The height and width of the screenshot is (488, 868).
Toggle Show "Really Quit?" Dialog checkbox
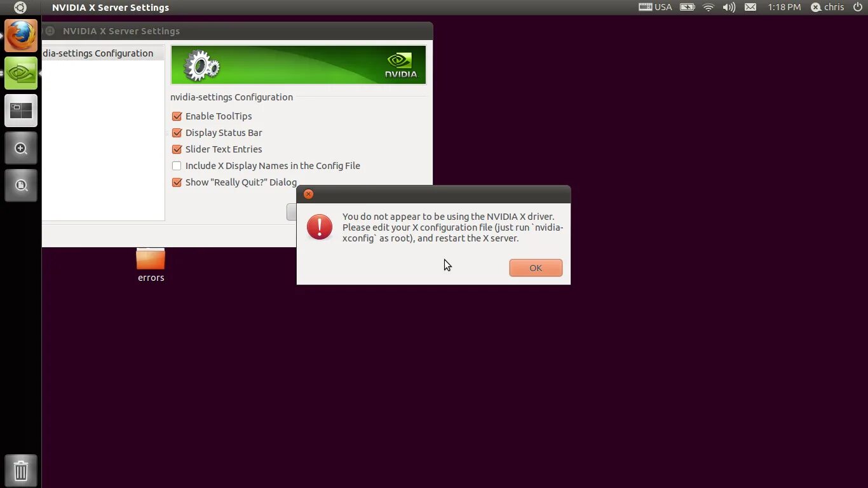[177, 182]
